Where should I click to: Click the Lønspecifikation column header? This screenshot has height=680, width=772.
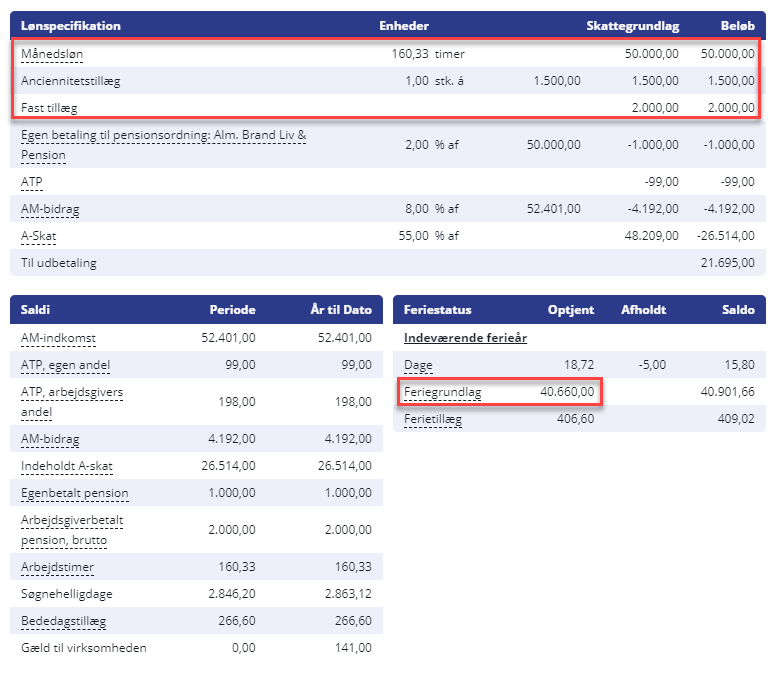[70, 26]
